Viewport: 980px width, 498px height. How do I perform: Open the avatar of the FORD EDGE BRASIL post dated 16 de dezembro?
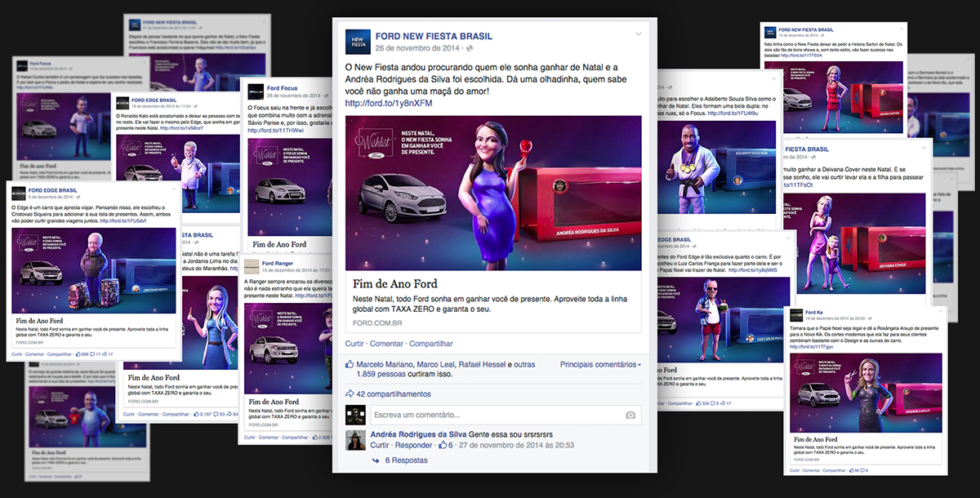pos(122,103)
